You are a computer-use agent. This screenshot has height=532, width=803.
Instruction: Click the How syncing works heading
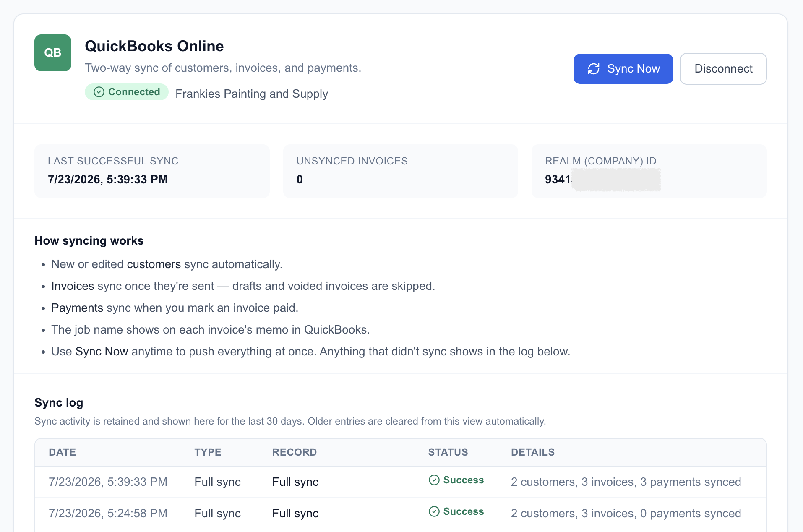point(89,241)
